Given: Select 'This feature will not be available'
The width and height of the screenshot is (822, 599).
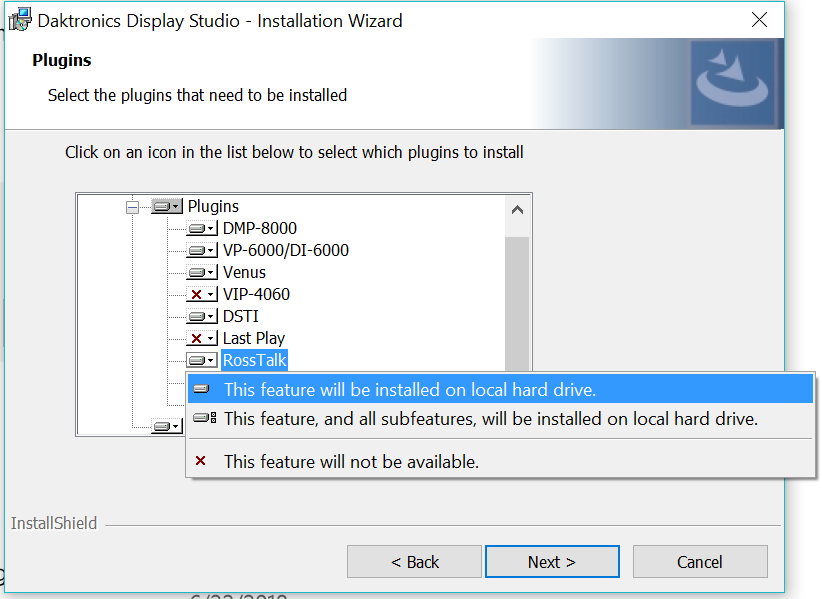Looking at the screenshot, I should 351,462.
